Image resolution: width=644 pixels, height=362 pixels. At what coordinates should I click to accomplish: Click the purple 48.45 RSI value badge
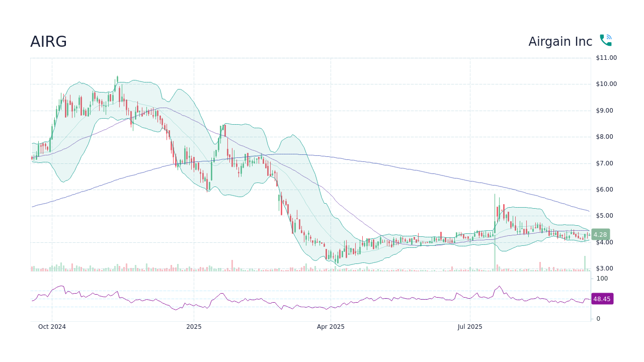(602, 299)
